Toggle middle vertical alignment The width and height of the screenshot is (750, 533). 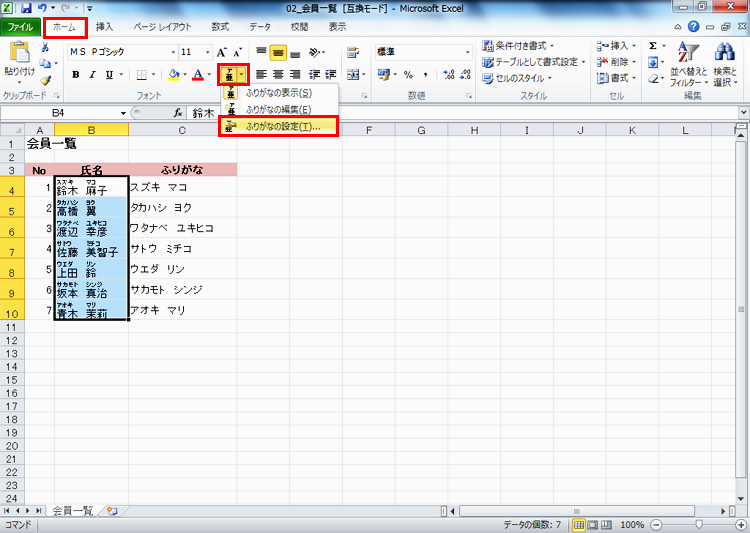(x=278, y=52)
